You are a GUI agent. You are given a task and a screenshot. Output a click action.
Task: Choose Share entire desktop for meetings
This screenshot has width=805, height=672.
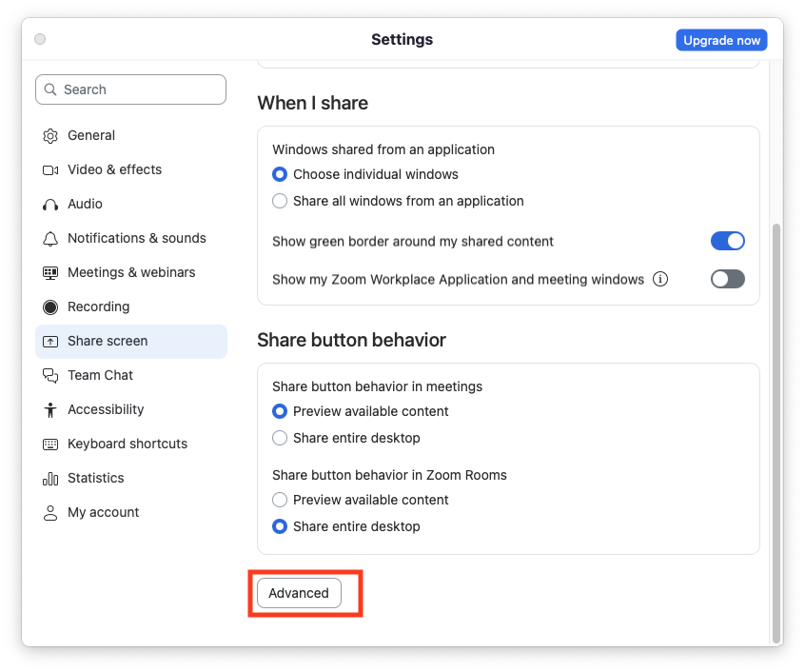coord(280,438)
